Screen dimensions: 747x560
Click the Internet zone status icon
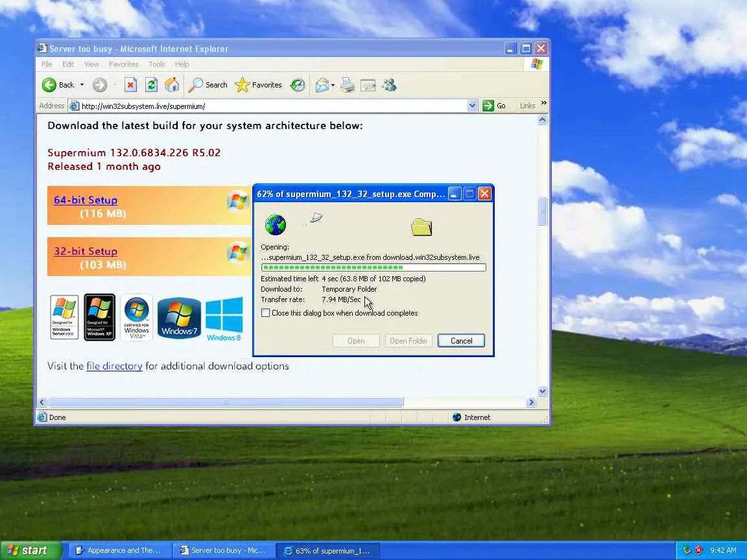coord(456,417)
